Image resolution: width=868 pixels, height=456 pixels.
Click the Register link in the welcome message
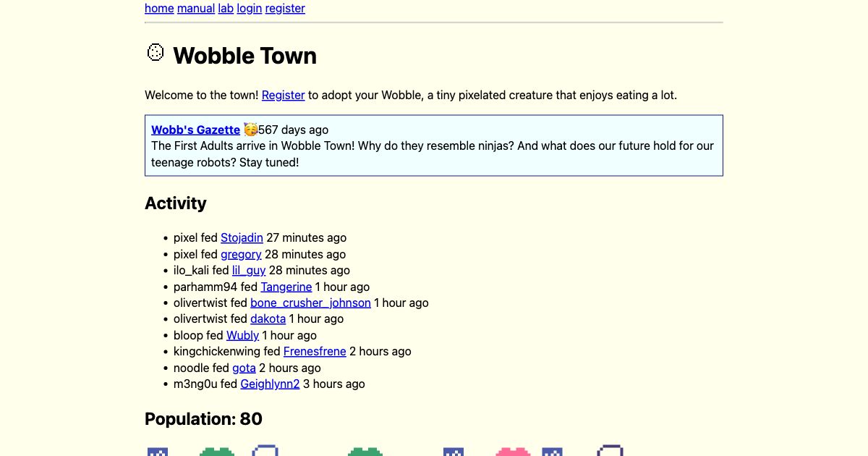pos(284,95)
